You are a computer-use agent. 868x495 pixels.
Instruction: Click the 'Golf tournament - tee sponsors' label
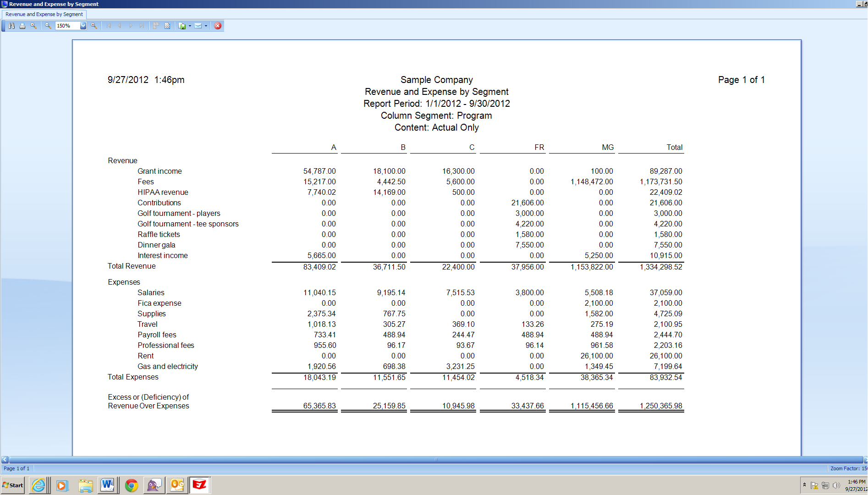188,224
